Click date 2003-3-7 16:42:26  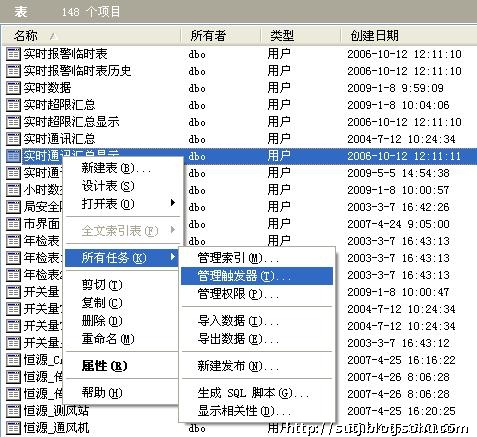399,207
